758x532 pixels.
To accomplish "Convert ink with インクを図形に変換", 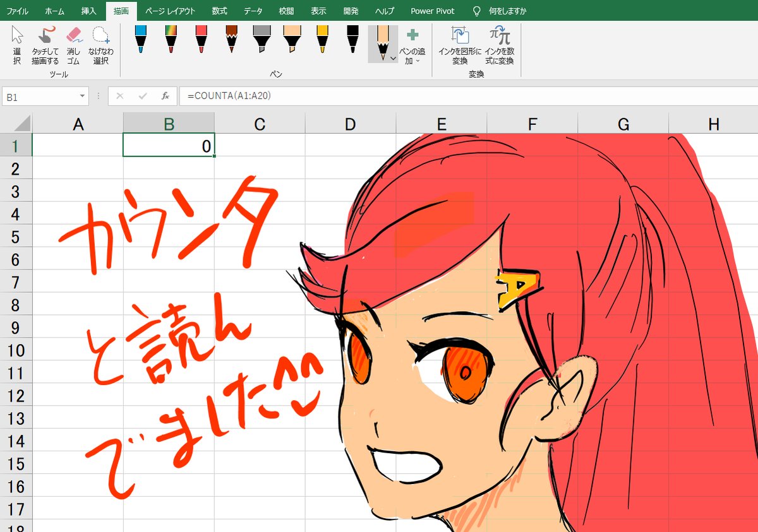I will coord(460,45).
